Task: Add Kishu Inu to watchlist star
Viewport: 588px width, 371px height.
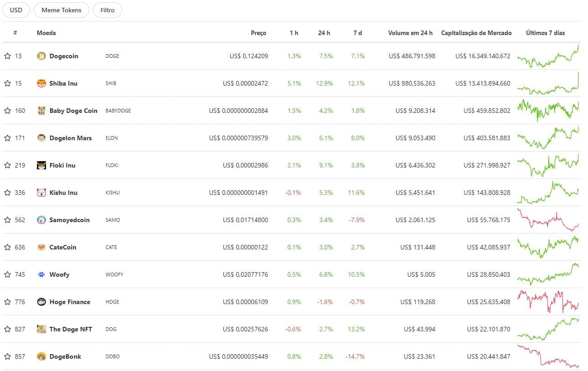Action: (7, 193)
